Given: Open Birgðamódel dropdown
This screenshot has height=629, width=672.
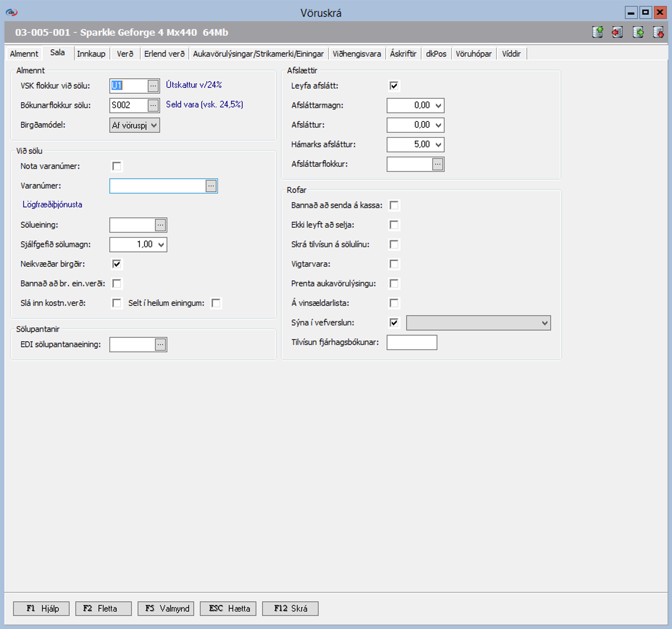Looking at the screenshot, I should click(x=135, y=125).
